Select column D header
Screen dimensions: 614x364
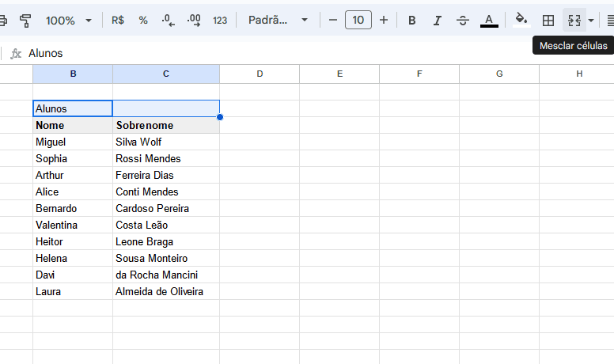260,74
